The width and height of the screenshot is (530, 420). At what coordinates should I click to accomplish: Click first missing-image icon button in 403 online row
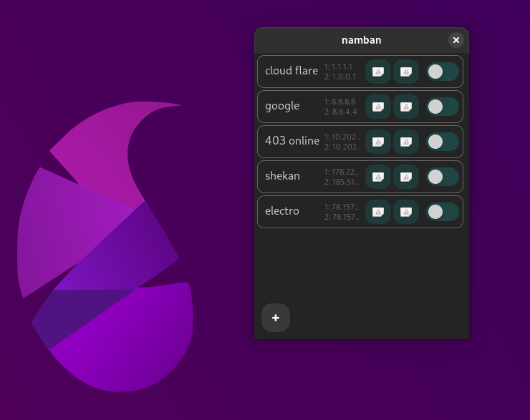378,142
